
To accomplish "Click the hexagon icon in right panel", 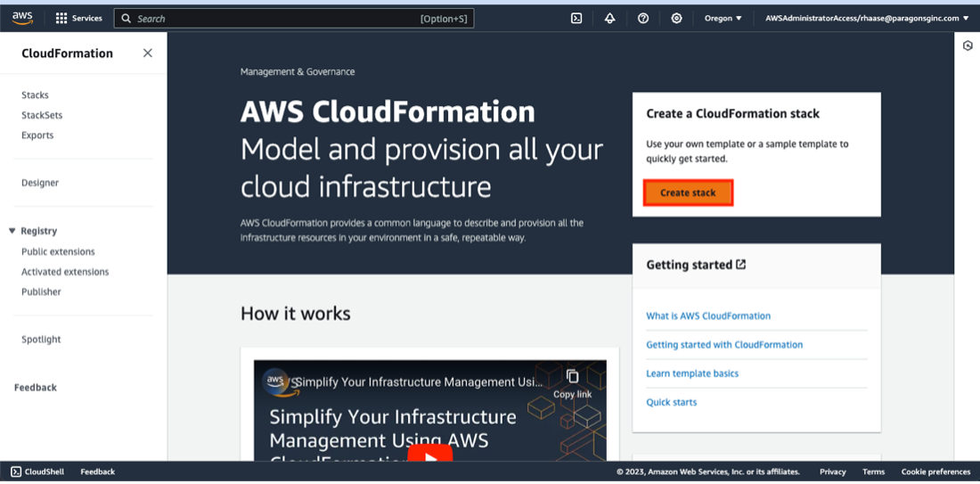I will [x=968, y=45].
